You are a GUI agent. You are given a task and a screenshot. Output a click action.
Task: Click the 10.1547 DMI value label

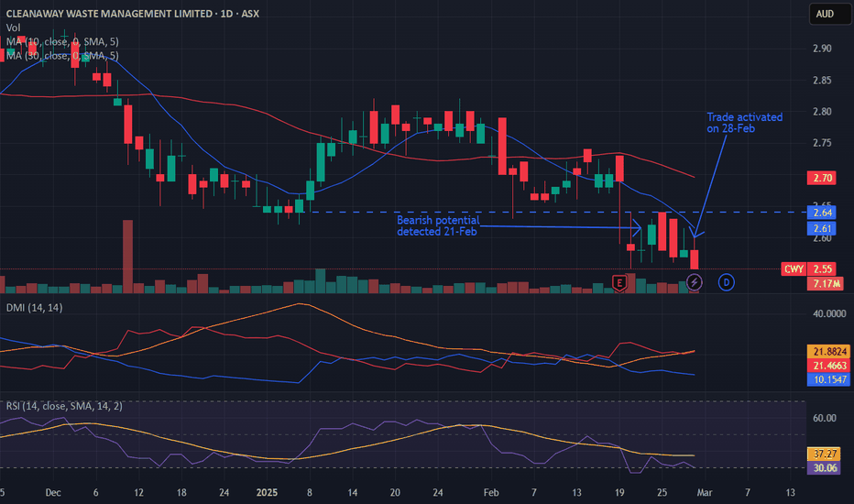[x=830, y=379]
